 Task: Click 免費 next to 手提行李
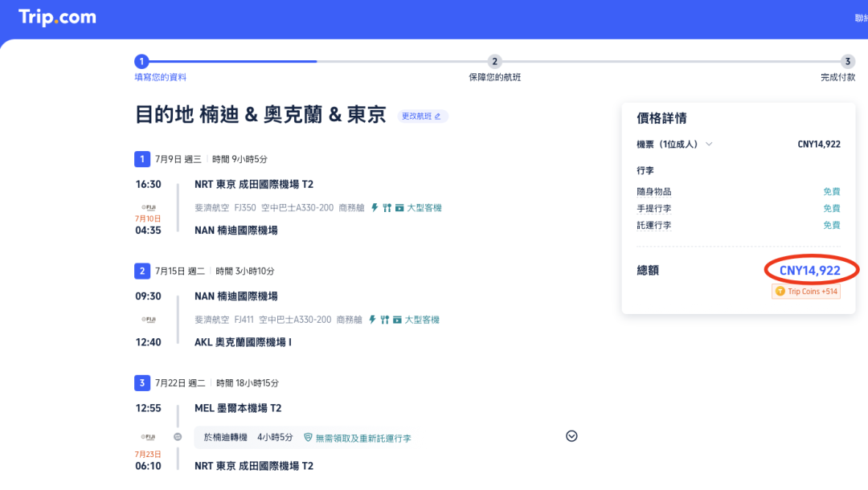pos(832,209)
